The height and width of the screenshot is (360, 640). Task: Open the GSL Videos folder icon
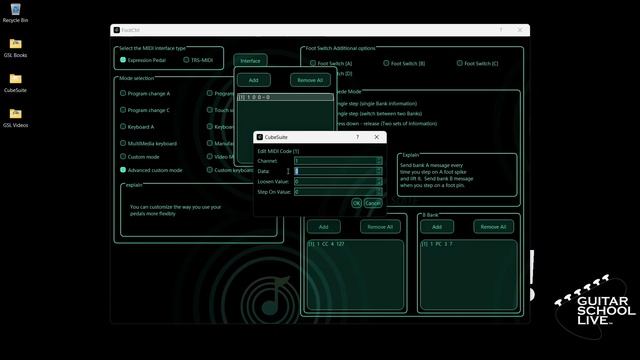[x=16, y=118]
